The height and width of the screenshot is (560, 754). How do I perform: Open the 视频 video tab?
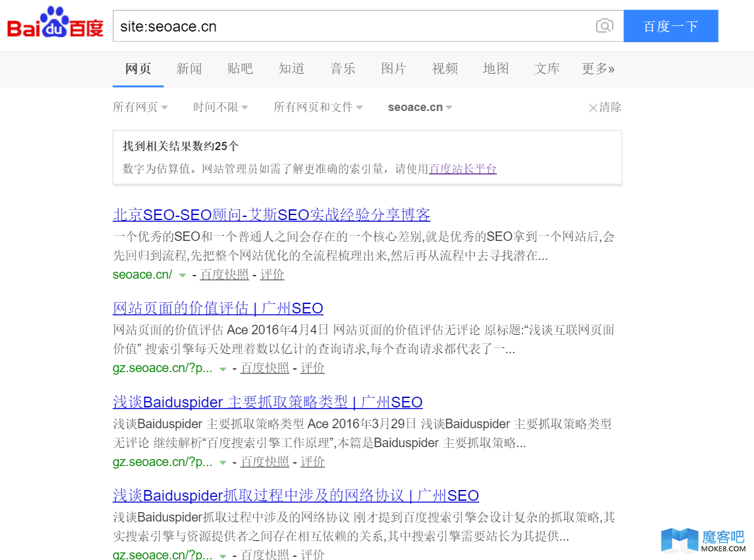click(445, 69)
